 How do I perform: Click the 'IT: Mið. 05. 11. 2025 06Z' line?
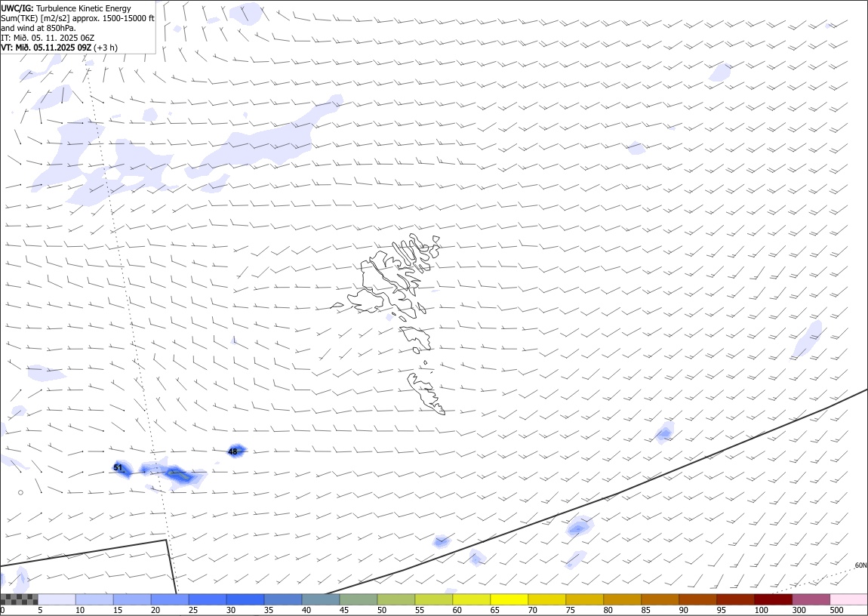[x=48, y=38]
